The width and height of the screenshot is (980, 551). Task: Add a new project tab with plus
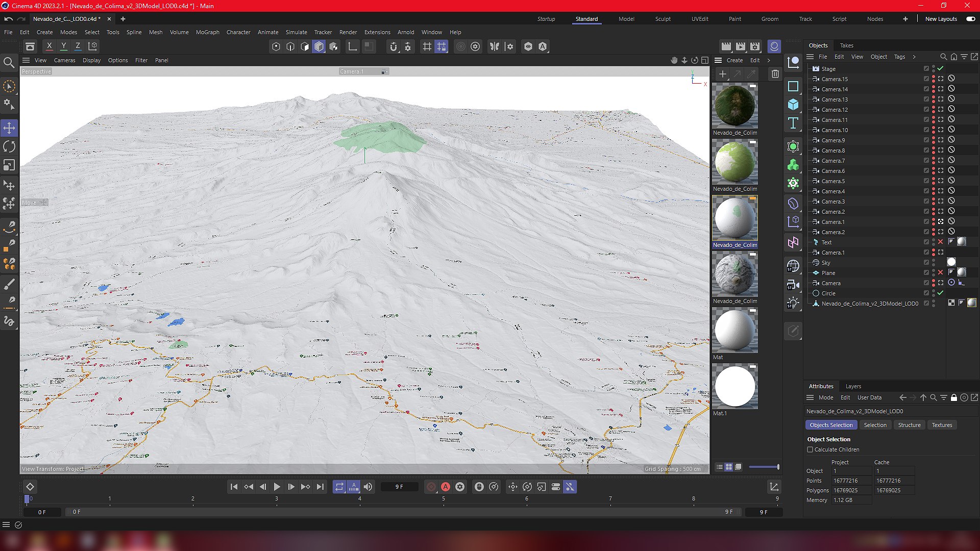[x=122, y=19]
